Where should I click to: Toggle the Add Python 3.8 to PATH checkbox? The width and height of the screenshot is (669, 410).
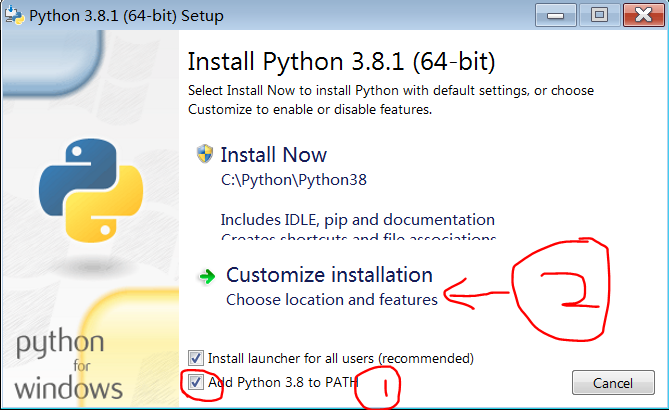196,382
